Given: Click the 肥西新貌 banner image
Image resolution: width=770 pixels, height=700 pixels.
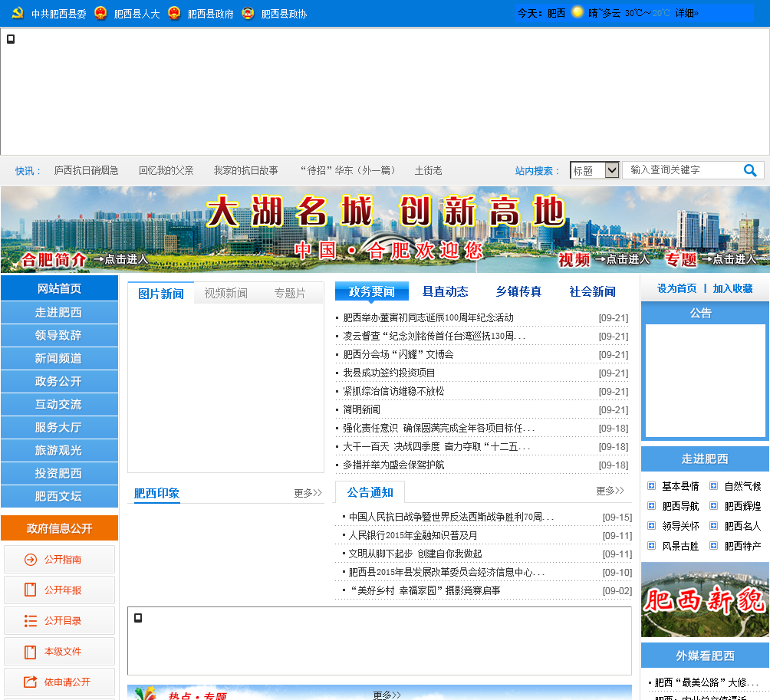Looking at the screenshot, I should (704, 600).
